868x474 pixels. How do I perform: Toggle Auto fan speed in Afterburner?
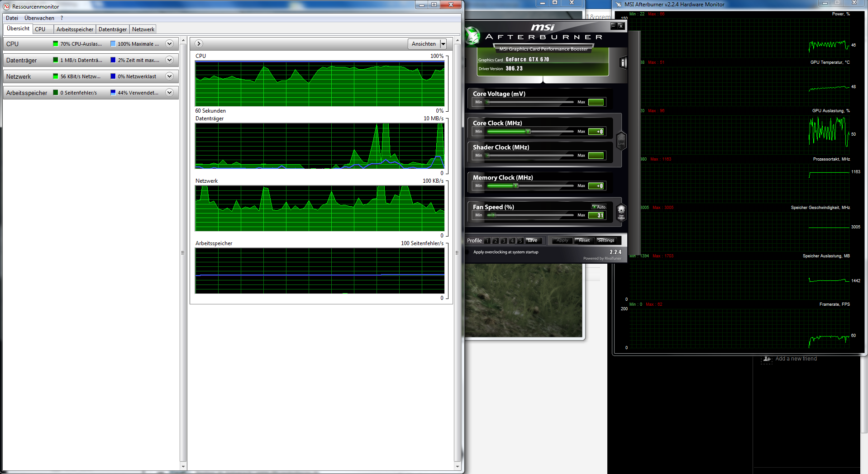599,207
